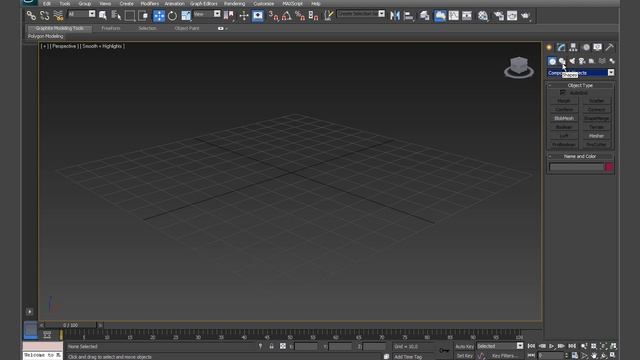The height and width of the screenshot is (360, 640).
Task: Open the Tools menu
Action: (x=65, y=4)
